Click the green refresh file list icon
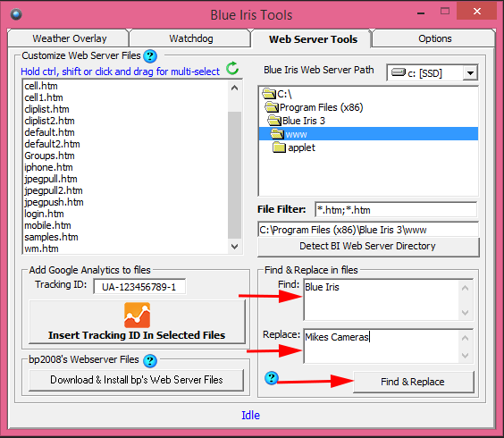Image resolution: width=504 pixels, height=438 pixels. (232, 68)
